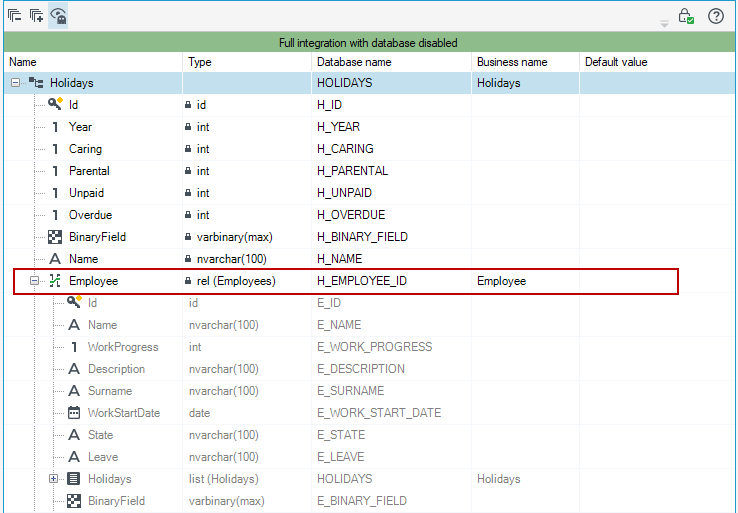The image size is (738, 513).
Task: Click the relation icon beside Employee
Action: 55,281
